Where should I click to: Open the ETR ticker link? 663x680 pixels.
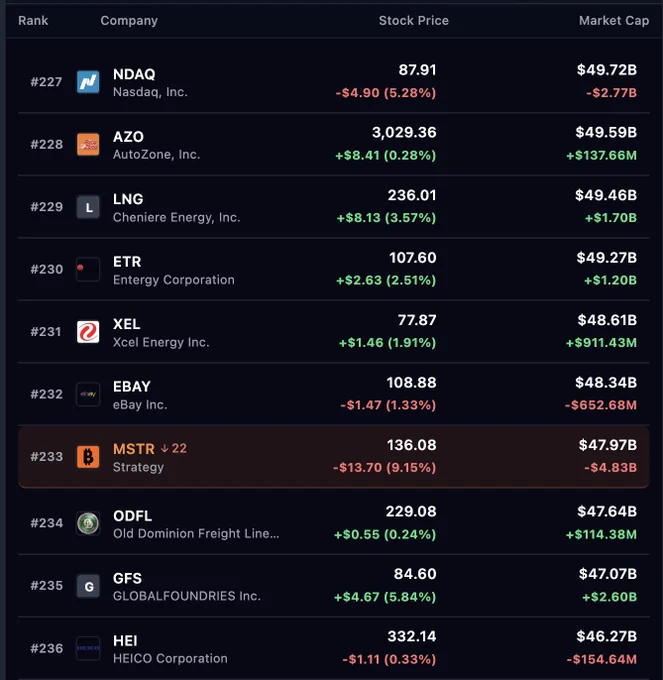pyautogui.click(x=127, y=262)
